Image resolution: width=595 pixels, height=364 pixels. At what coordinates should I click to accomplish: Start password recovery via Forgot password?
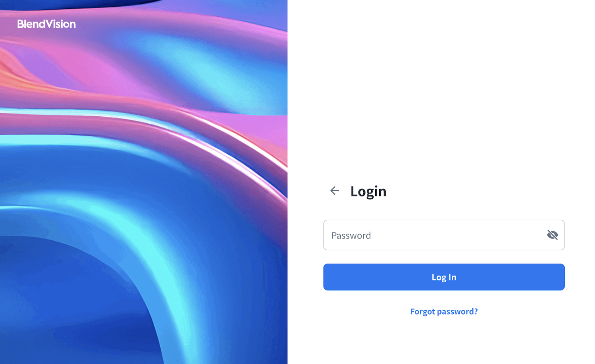tap(444, 311)
